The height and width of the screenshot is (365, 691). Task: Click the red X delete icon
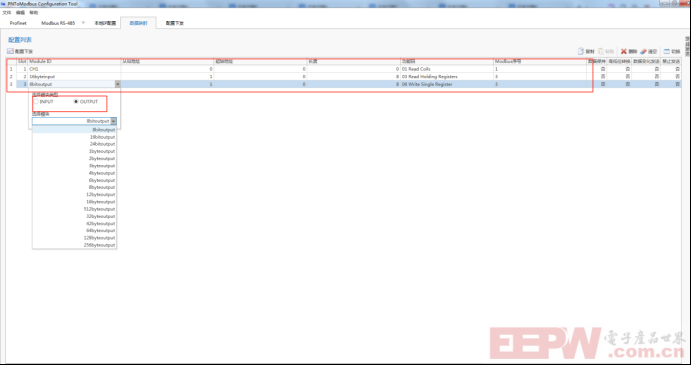point(624,51)
